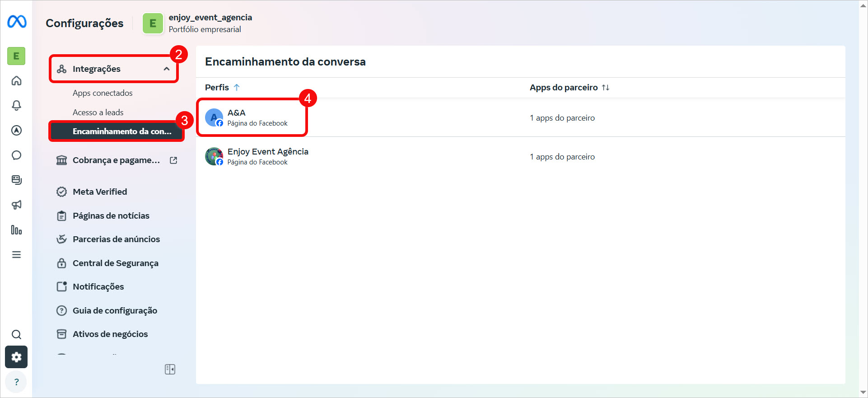
Task: Open all tools hamburger menu icon
Action: point(16,255)
